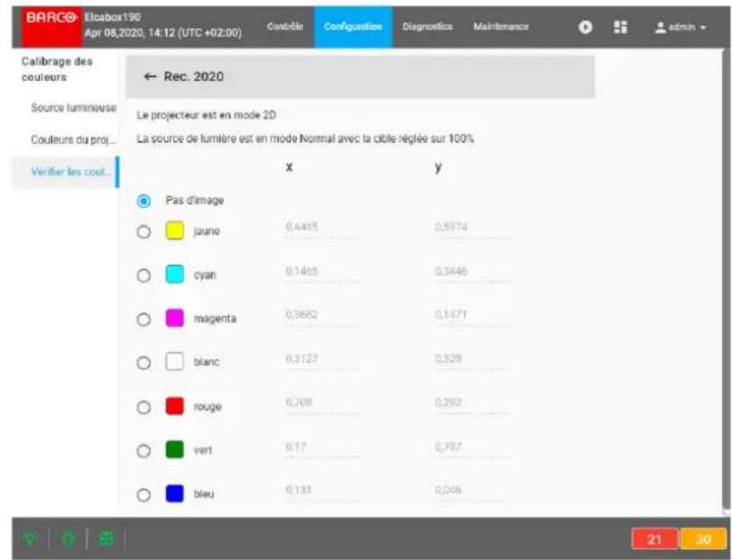Click the vert y value field
Viewport: 733px width, 560px height.
point(471,447)
